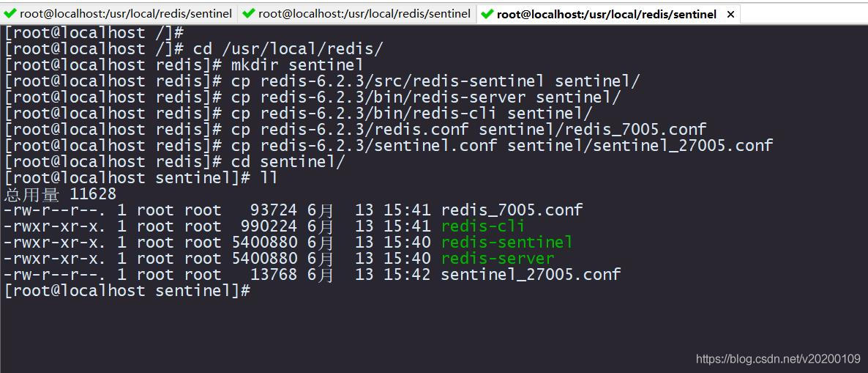
Task: Click the blog.csdn.net watermark link
Action: point(778,358)
